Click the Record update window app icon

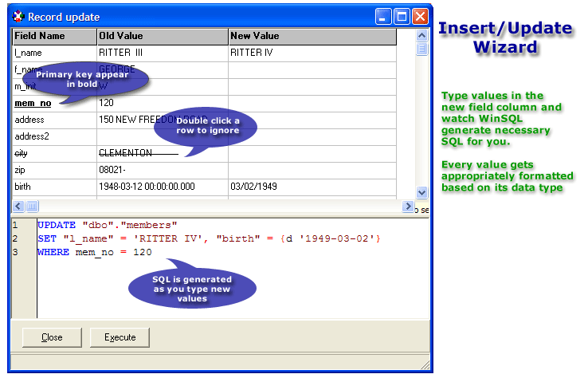point(18,17)
